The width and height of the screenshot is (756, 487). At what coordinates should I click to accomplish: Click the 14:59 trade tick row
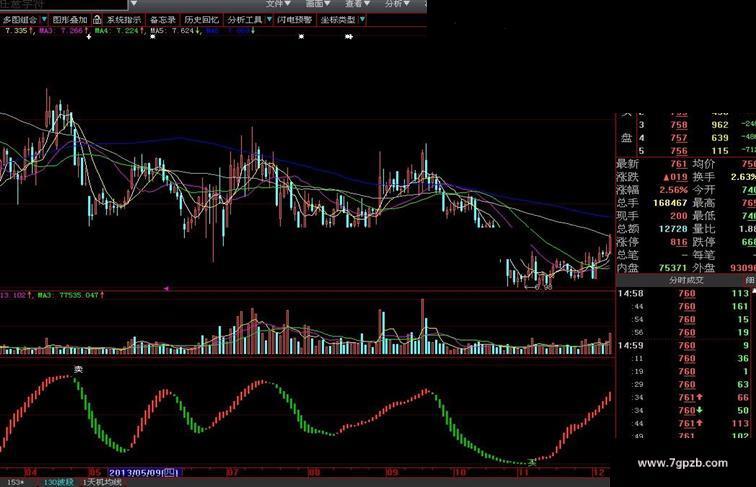(x=685, y=346)
